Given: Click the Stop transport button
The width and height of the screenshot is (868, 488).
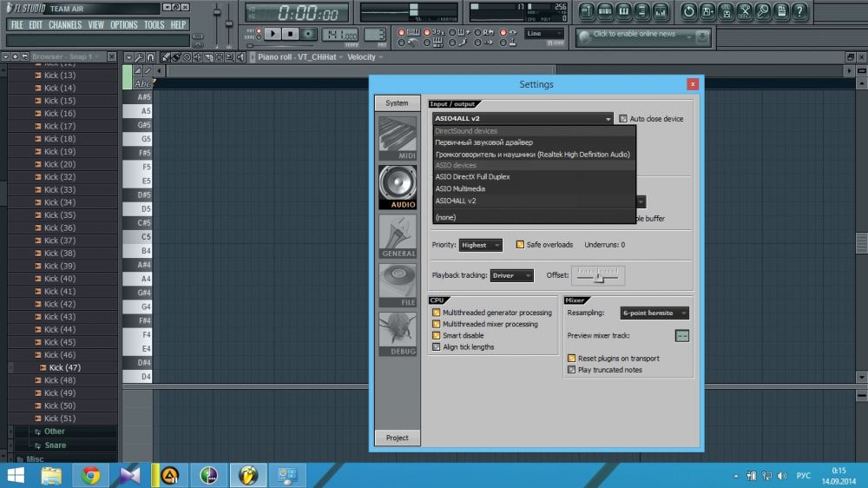Looking at the screenshot, I should tap(290, 34).
